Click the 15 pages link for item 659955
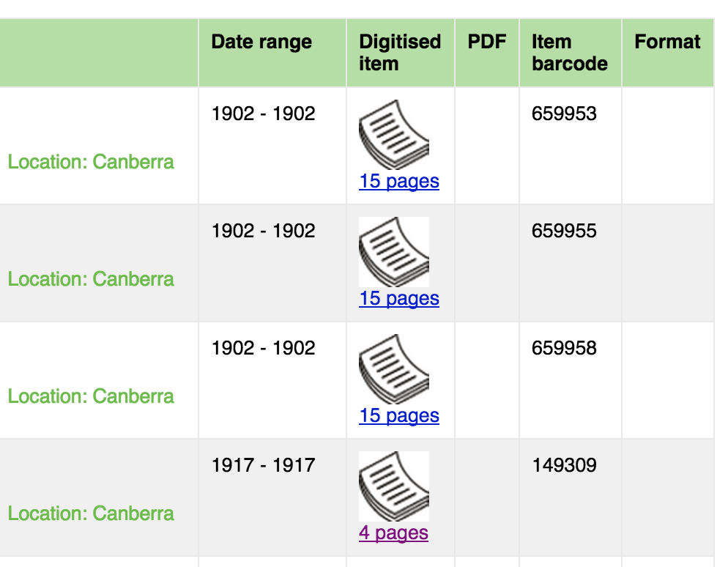Image resolution: width=728 pixels, height=567 pixels. (399, 298)
